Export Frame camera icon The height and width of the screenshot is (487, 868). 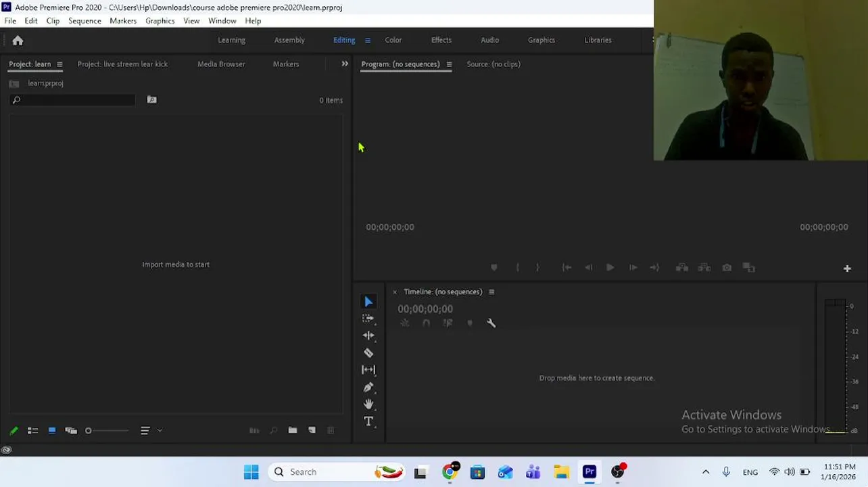[x=727, y=268]
